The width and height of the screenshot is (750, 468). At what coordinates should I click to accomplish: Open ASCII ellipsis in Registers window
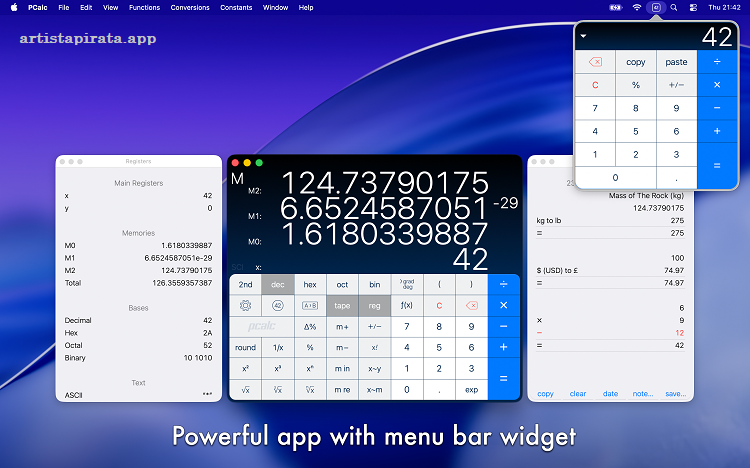coord(207,394)
